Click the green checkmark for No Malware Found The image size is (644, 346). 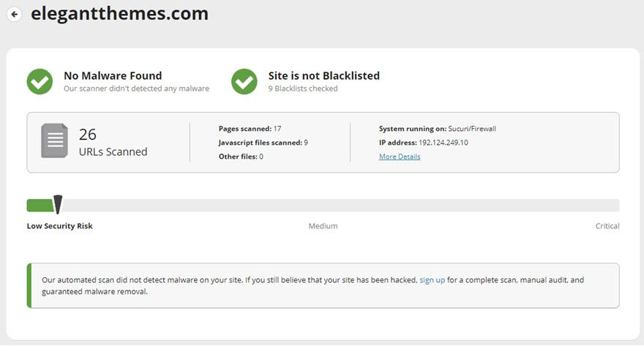40,81
